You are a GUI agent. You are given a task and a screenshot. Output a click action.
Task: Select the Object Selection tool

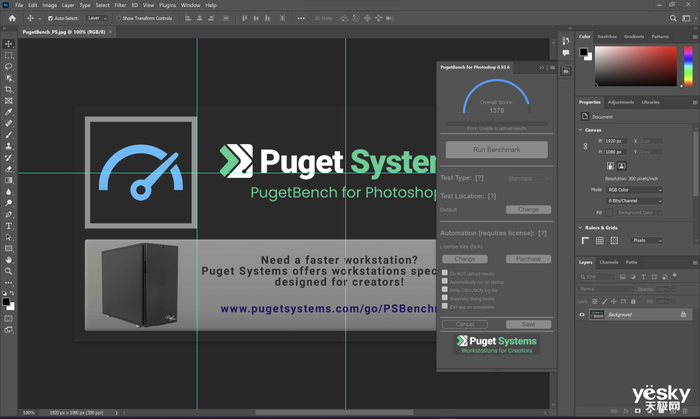tap(8, 78)
